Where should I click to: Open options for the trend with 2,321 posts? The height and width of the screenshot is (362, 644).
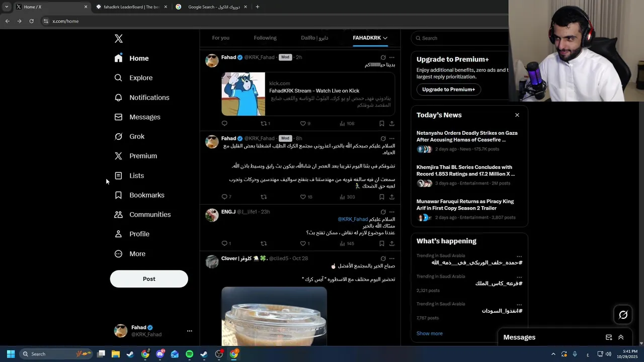[519, 277]
